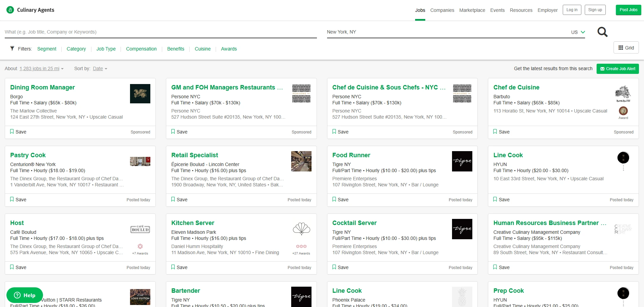
Task: Open the Employer menu item
Action: (x=548, y=10)
